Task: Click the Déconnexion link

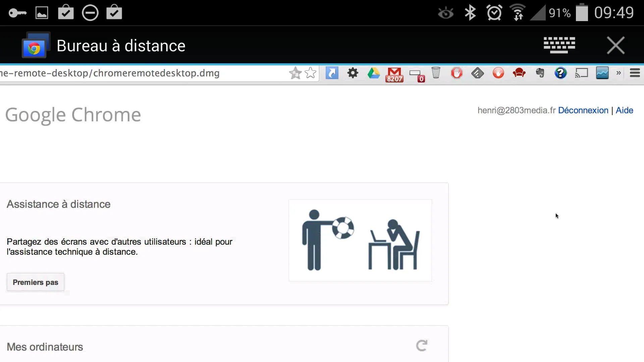Action: 583,110
